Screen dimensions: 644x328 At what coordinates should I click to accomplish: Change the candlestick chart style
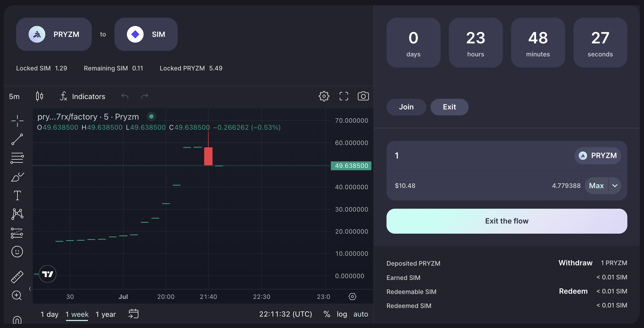coord(40,96)
